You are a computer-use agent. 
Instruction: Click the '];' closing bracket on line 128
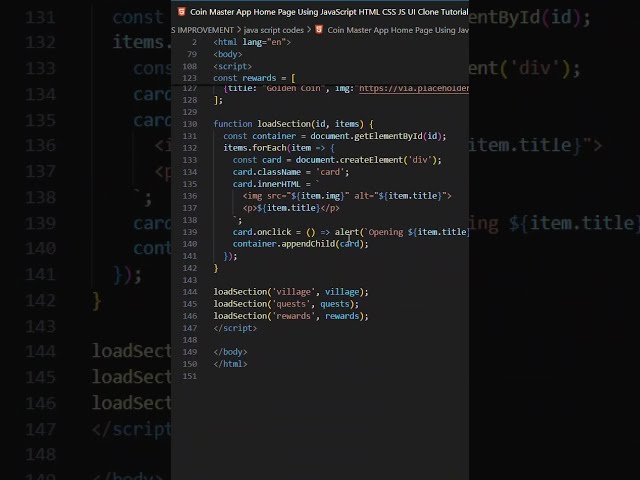(x=218, y=100)
